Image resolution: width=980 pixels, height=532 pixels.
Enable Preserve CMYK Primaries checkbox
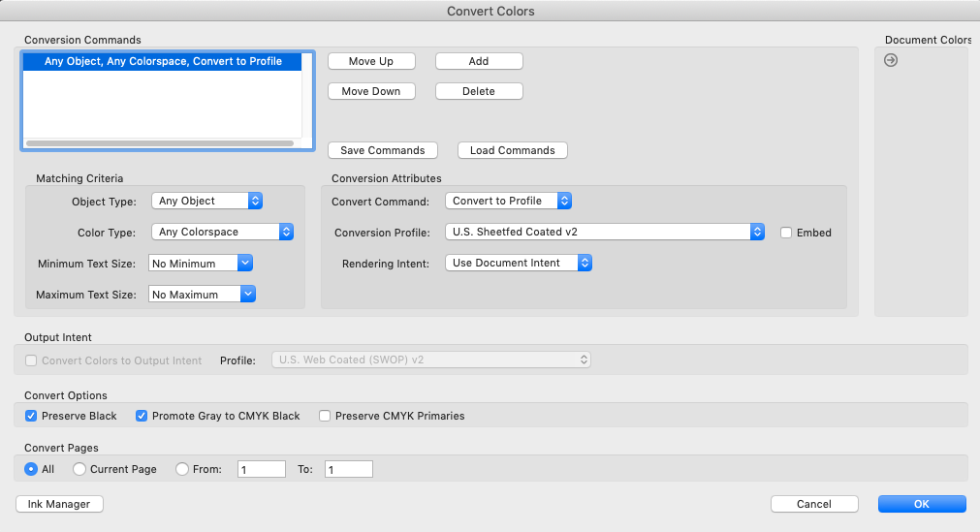coord(326,416)
